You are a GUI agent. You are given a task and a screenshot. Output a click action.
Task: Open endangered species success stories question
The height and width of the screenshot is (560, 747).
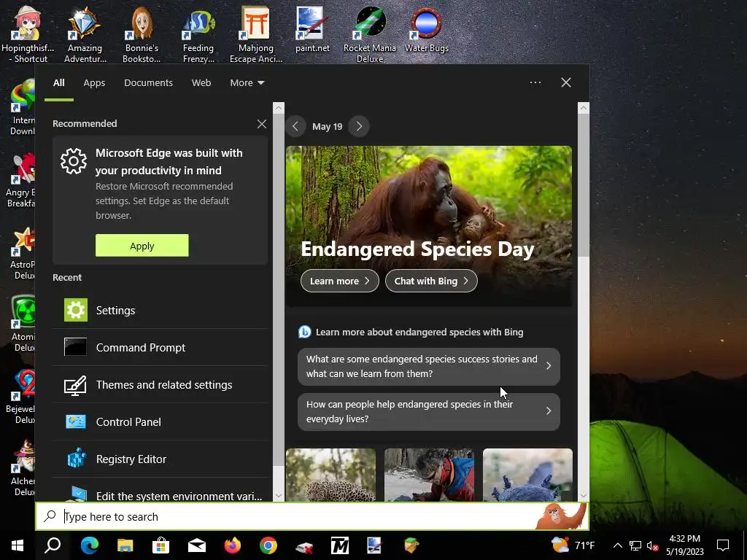pos(428,366)
